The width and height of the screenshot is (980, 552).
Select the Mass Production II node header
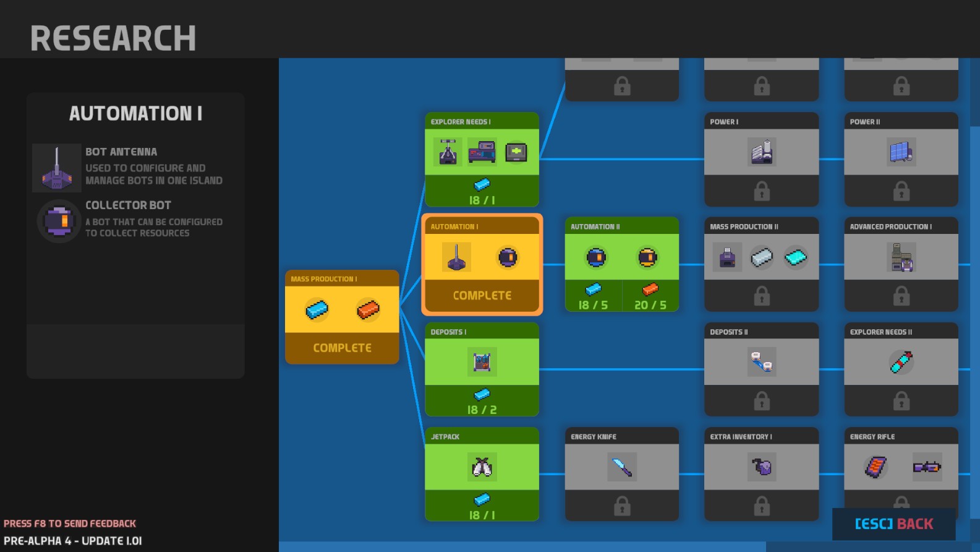[762, 226]
